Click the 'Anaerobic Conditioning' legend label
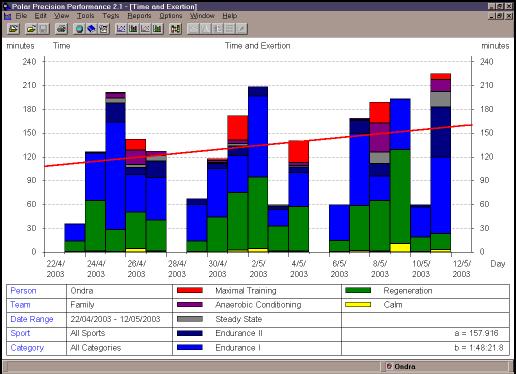516x374 pixels. click(258, 305)
